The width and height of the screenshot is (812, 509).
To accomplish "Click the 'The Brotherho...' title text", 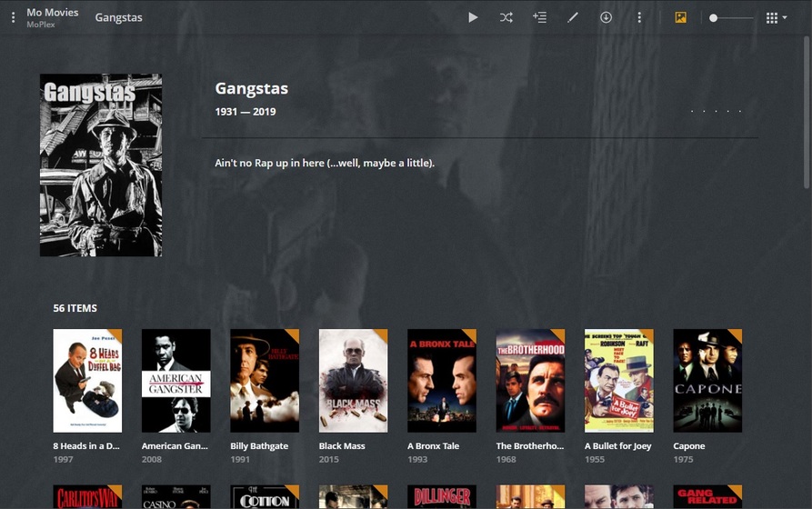I will [530, 445].
